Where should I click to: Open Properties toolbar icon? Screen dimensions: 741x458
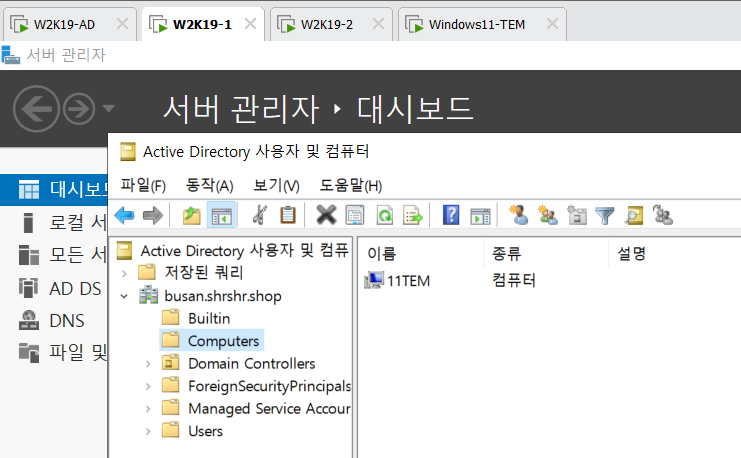[x=355, y=216]
